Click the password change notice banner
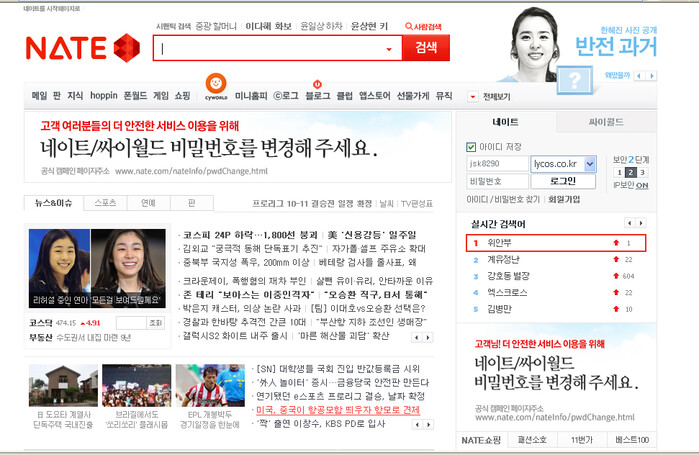 (x=238, y=147)
